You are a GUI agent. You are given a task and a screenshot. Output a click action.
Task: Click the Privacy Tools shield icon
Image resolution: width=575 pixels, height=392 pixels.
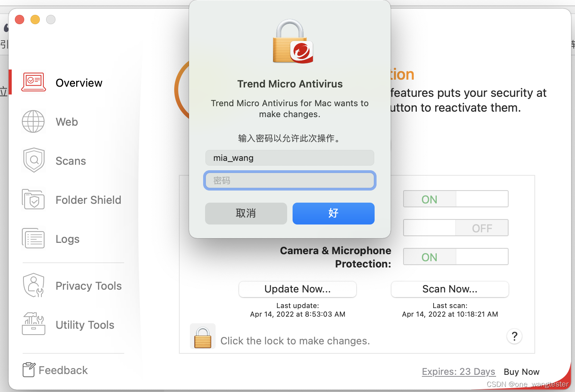coord(34,285)
